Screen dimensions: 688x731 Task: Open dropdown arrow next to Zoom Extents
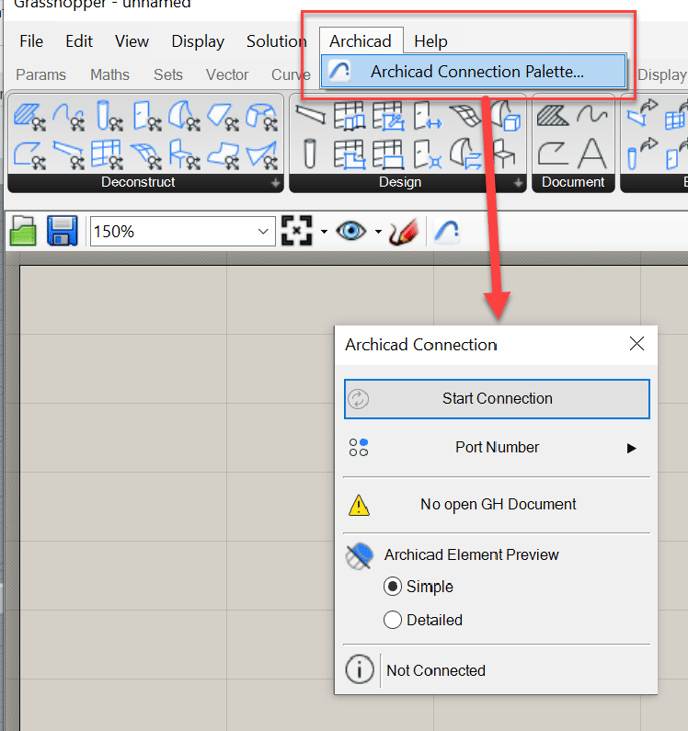[324, 231]
